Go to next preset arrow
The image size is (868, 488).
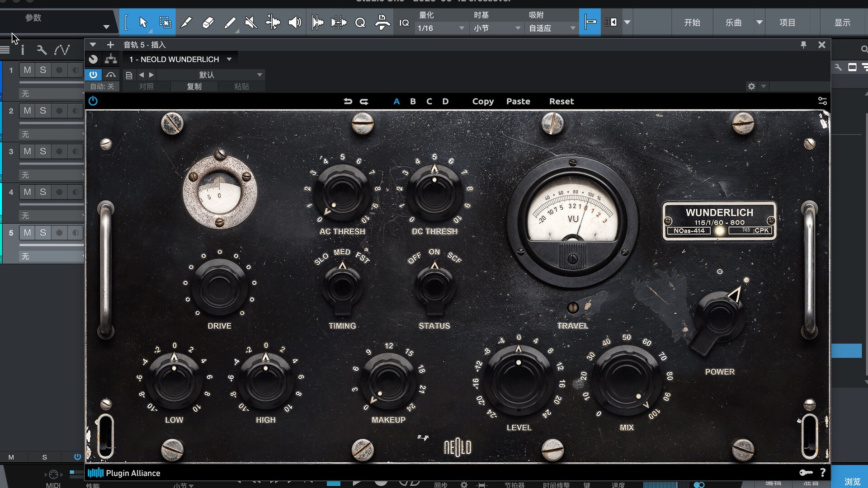click(151, 75)
